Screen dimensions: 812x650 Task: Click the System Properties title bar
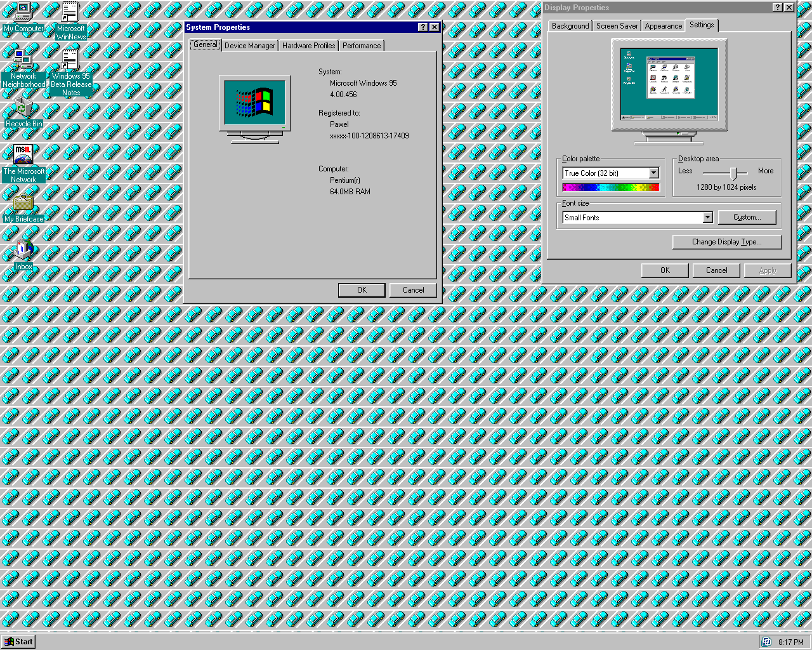click(x=301, y=27)
